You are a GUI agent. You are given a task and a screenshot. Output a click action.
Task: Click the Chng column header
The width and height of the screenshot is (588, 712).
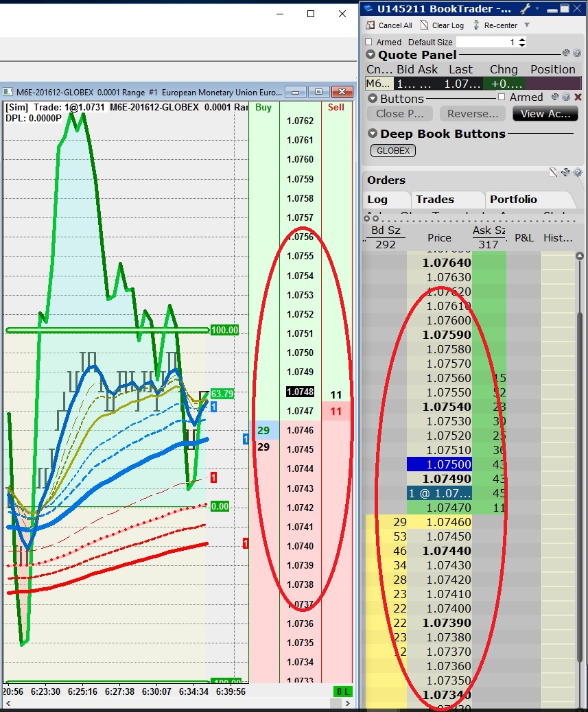tap(503, 69)
